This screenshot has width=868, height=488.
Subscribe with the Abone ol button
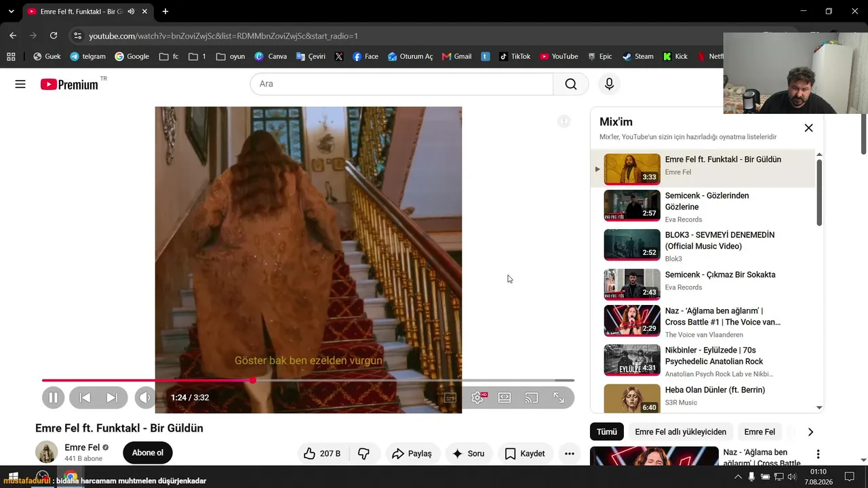click(x=148, y=453)
